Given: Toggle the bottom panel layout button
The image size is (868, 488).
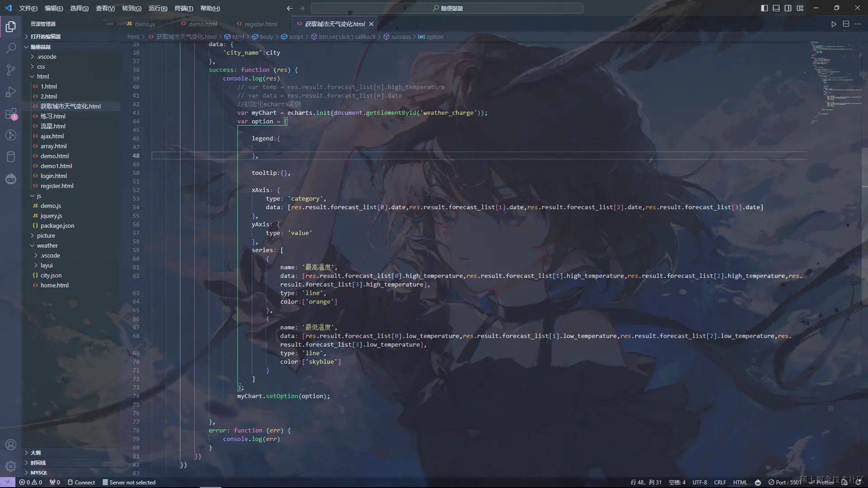Looking at the screenshot, I should [776, 8].
